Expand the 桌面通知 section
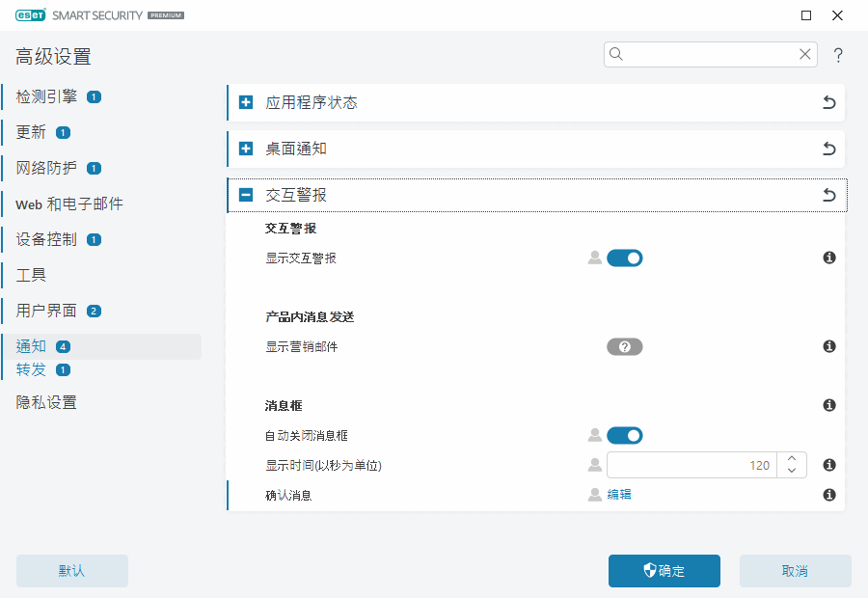This screenshot has width=868, height=598. coord(246,149)
